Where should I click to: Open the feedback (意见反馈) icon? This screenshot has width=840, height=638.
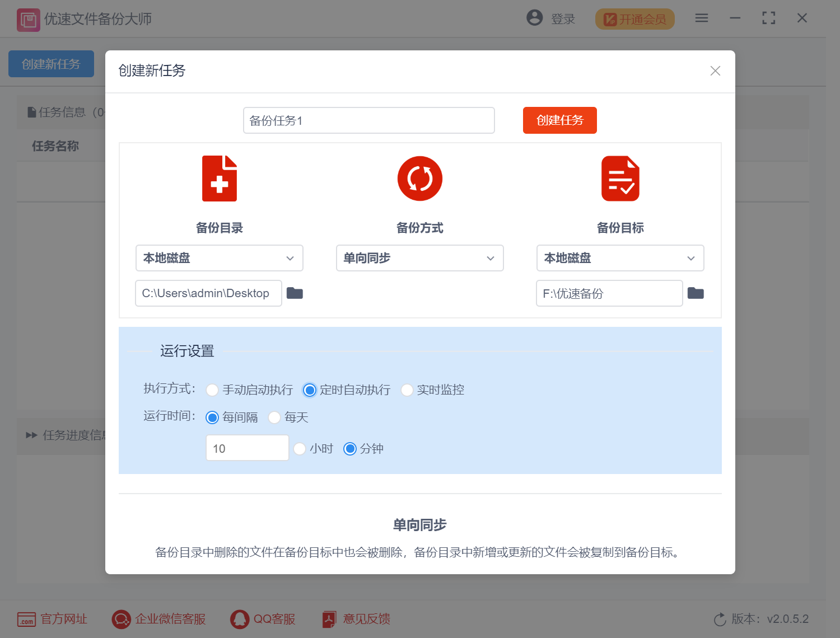[x=329, y=619]
